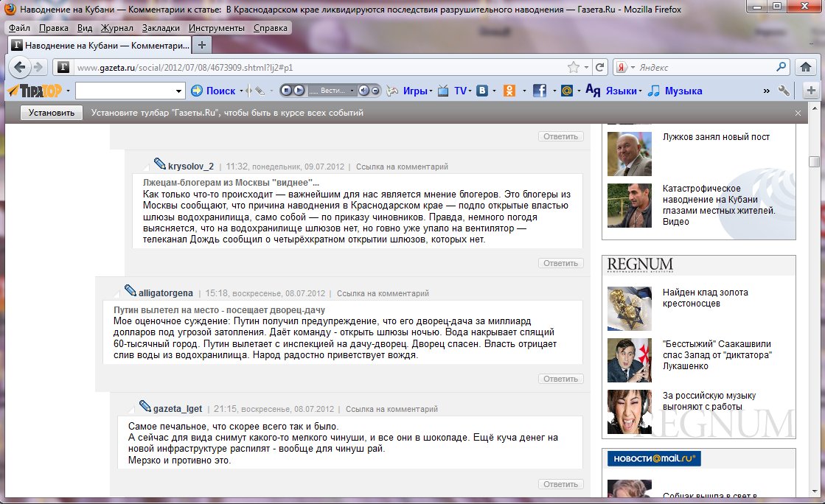Open comment link for krysolov_2's post

coord(402,167)
